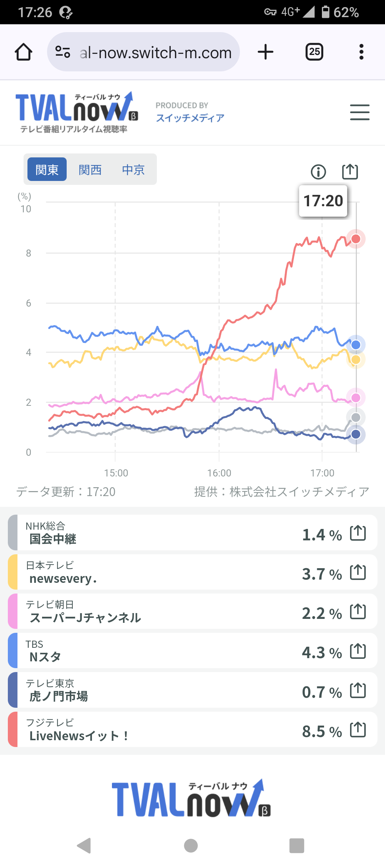Open the browser three-dot menu
Screen dimensions: 385x868
pyautogui.click(x=361, y=52)
